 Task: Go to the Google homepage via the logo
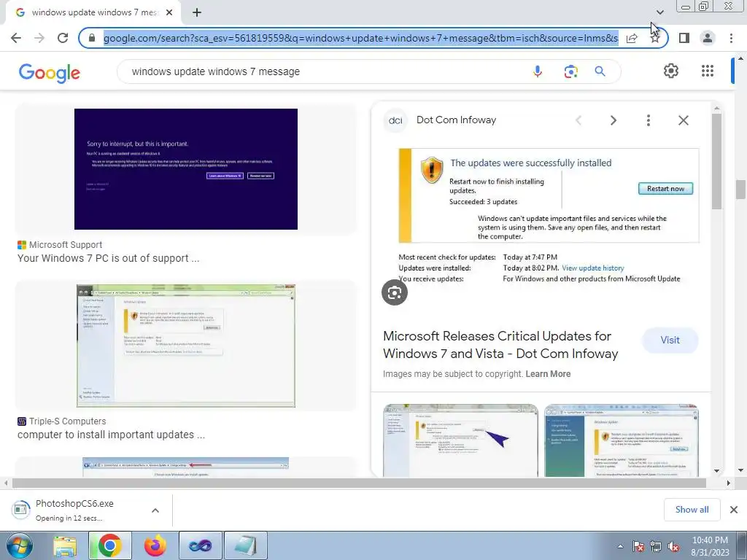[x=50, y=72]
